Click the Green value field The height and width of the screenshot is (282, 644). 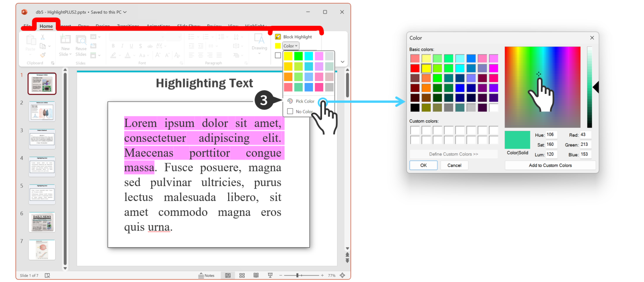[x=585, y=145]
